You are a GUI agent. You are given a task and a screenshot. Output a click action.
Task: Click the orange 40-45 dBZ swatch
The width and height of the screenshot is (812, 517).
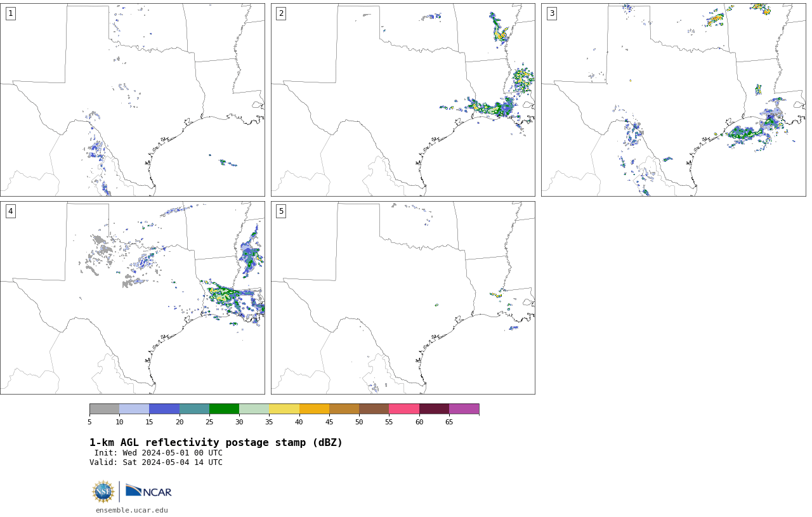(x=314, y=409)
